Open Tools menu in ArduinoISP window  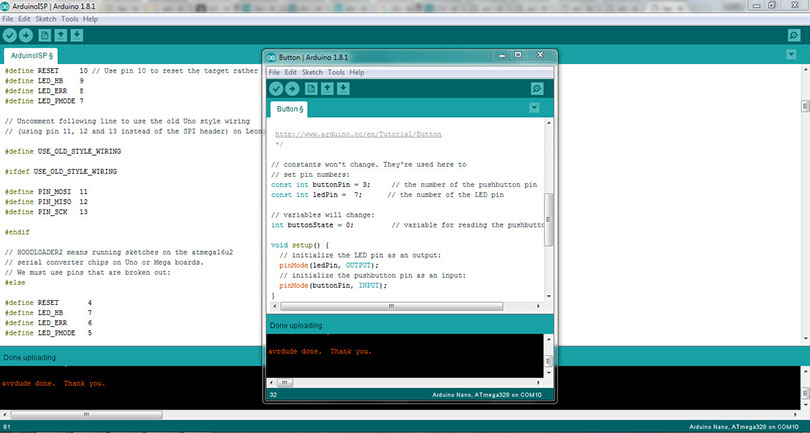(70, 19)
